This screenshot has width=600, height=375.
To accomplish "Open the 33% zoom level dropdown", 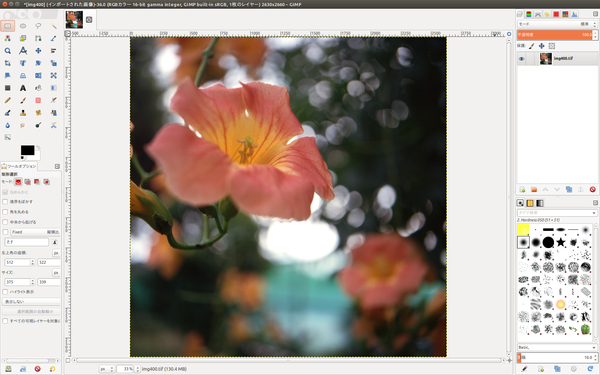I will click(x=137, y=369).
